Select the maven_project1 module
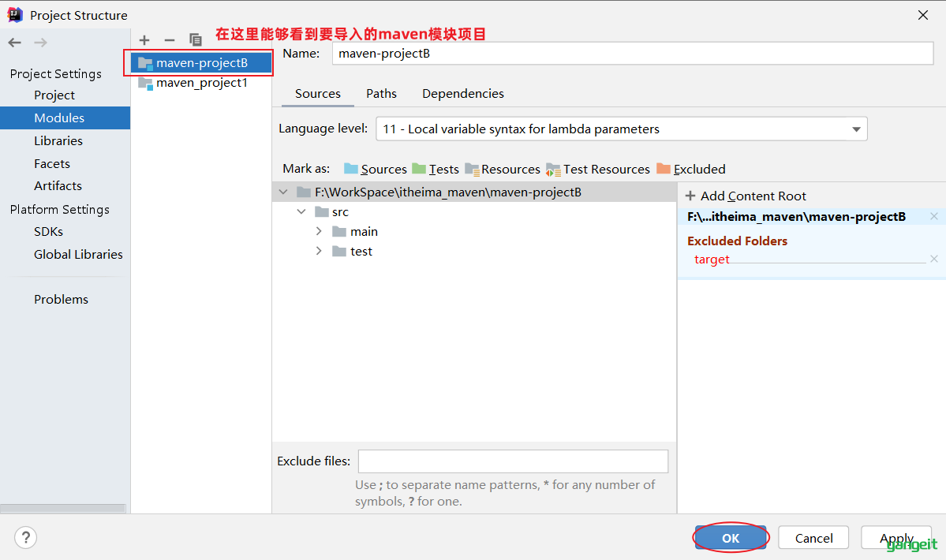Viewport: 946px width, 560px height. point(201,83)
